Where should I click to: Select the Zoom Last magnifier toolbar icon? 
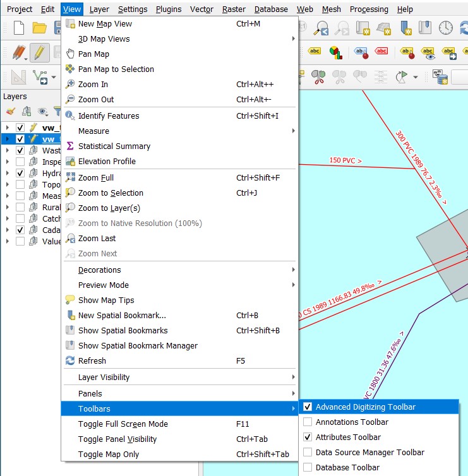tap(321, 28)
